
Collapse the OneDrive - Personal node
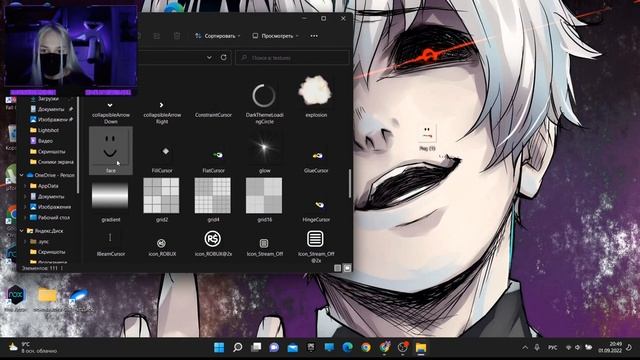click(x=22, y=175)
